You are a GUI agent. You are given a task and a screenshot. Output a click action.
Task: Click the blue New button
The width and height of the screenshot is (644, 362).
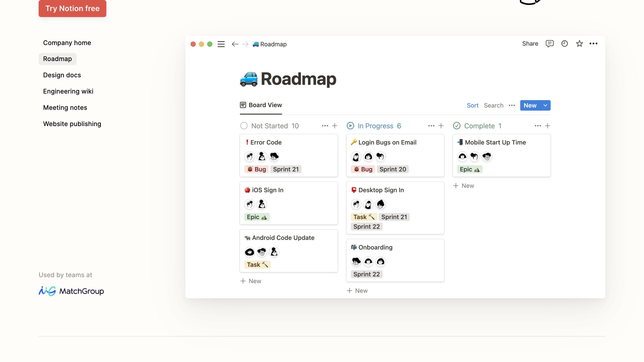pos(530,105)
